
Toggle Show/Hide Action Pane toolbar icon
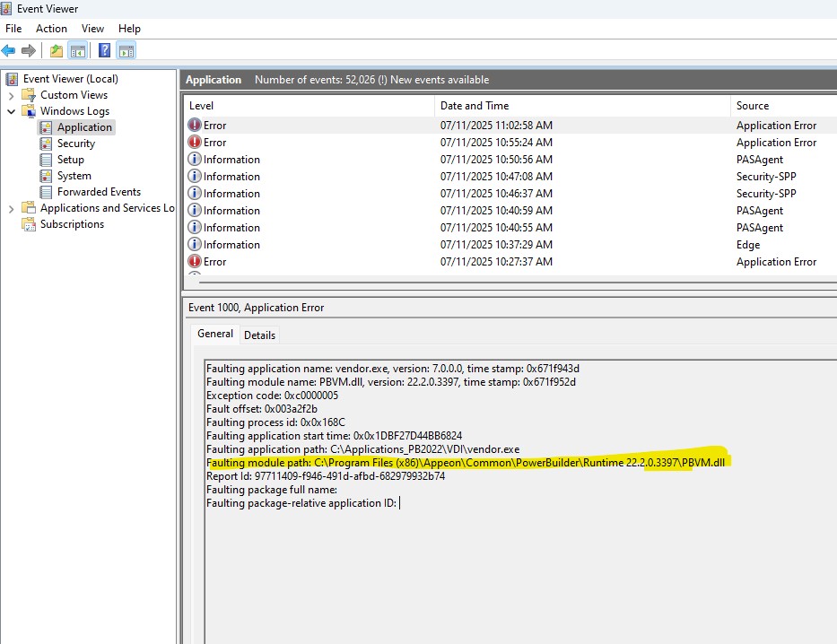pyautogui.click(x=126, y=50)
